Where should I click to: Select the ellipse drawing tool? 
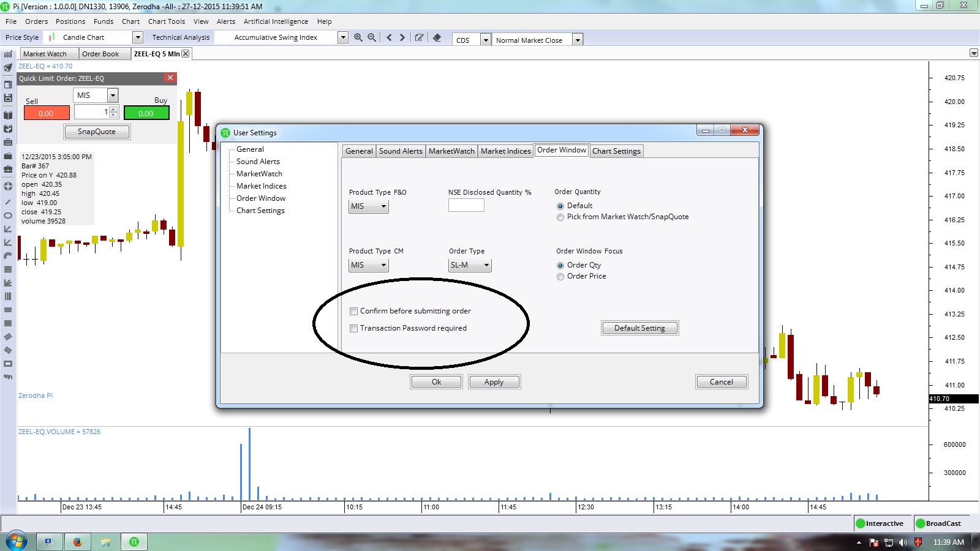pos(8,216)
